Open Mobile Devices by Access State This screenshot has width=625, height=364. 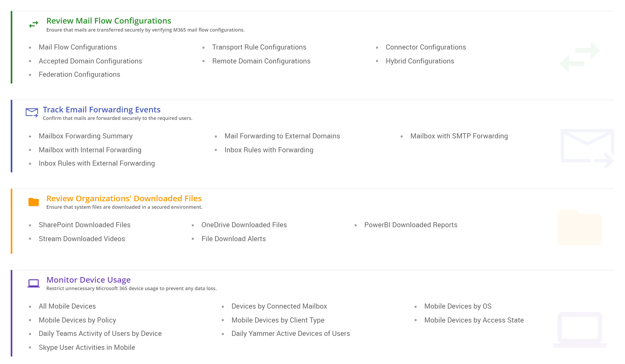click(x=474, y=320)
